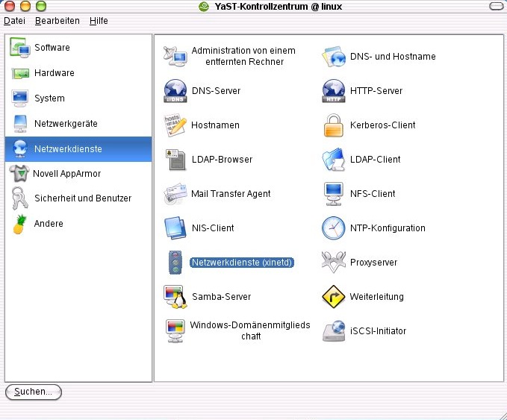Click the "LDAP-Client" label
507x420 pixels.
coord(376,160)
